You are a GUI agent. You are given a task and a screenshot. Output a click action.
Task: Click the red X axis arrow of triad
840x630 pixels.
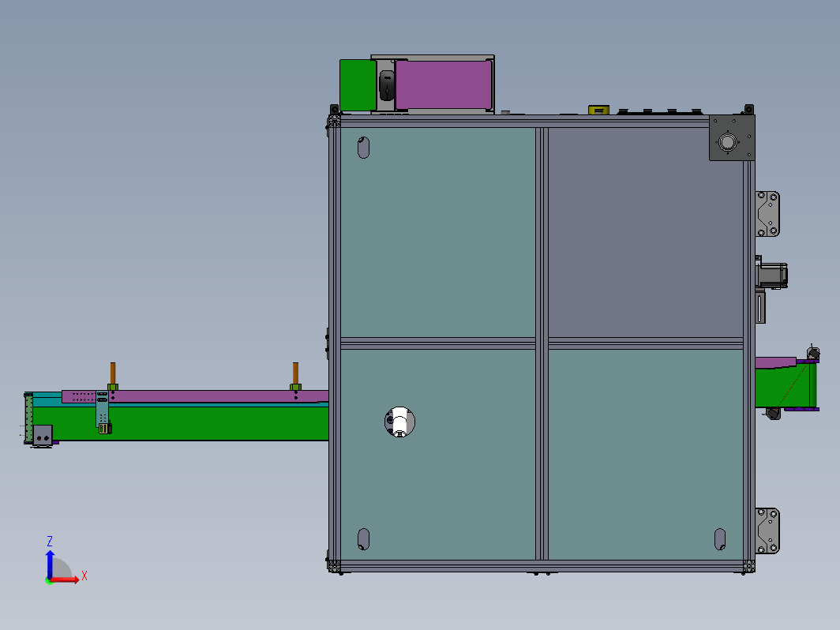[x=64, y=579]
